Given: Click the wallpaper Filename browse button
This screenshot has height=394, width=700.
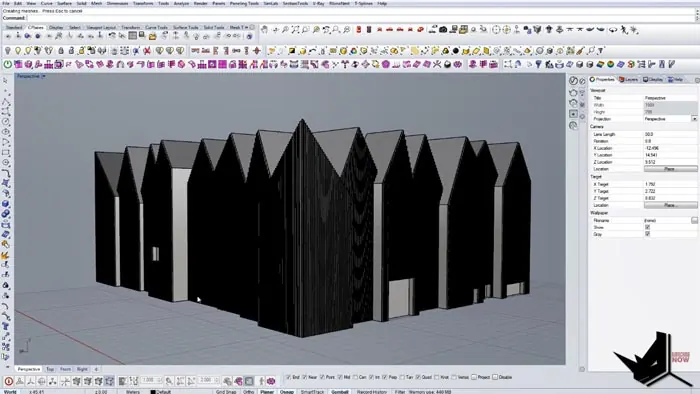Looking at the screenshot, I should pos(694,220).
